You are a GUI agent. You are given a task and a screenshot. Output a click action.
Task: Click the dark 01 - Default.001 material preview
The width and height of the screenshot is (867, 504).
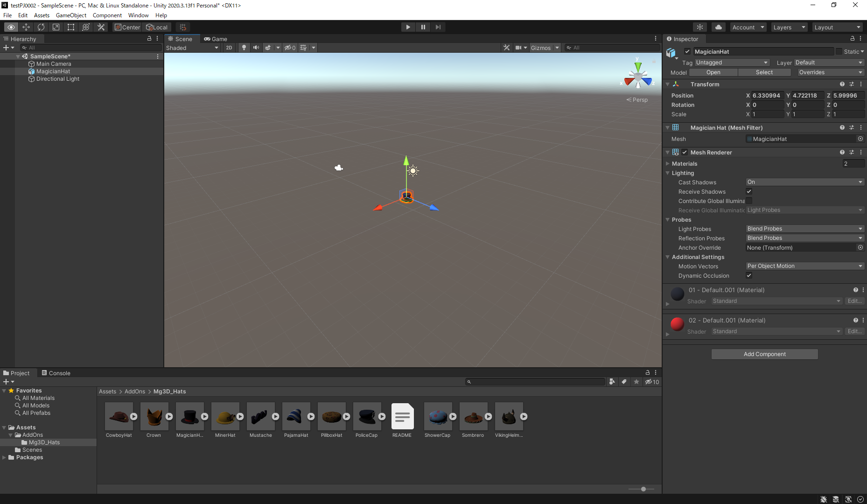pos(677,294)
